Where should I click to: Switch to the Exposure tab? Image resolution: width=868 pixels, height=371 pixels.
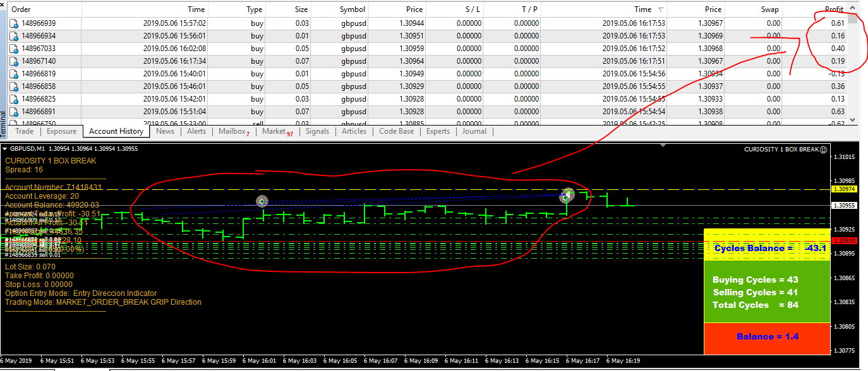pos(61,131)
